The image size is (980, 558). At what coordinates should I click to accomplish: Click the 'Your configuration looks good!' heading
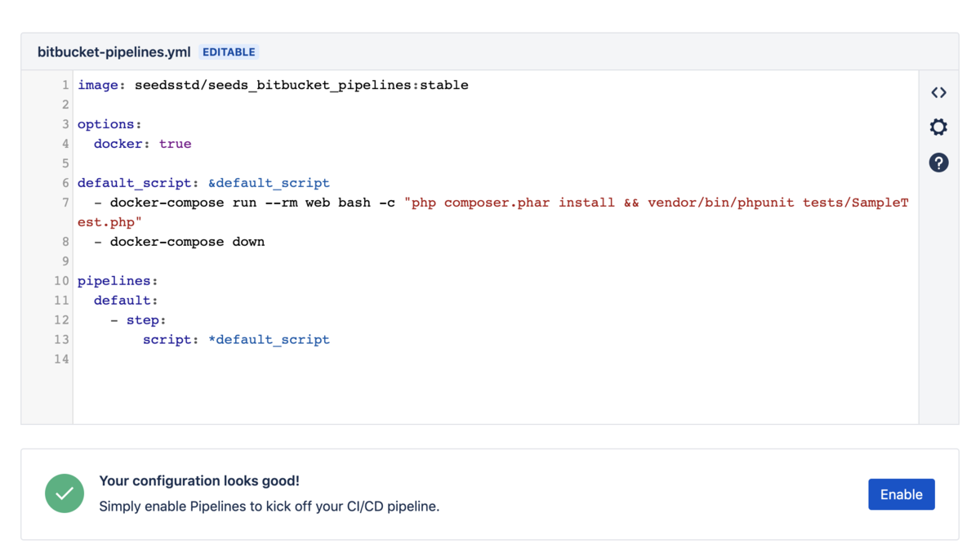[x=199, y=481]
